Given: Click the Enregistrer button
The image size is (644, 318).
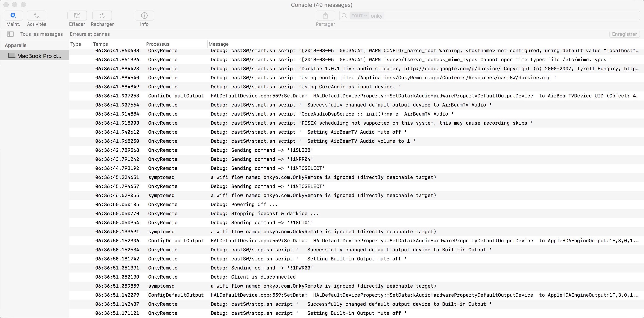Looking at the screenshot, I should (624, 34).
